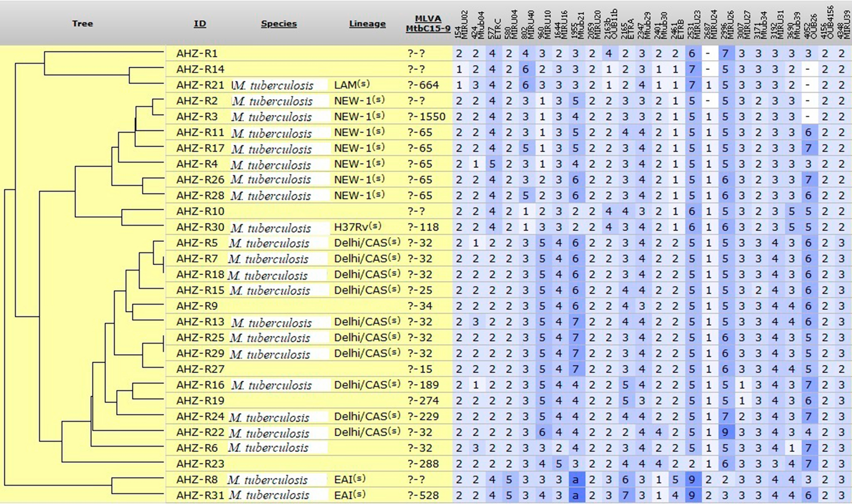Click MLVA value ?-528

pyautogui.click(x=423, y=495)
